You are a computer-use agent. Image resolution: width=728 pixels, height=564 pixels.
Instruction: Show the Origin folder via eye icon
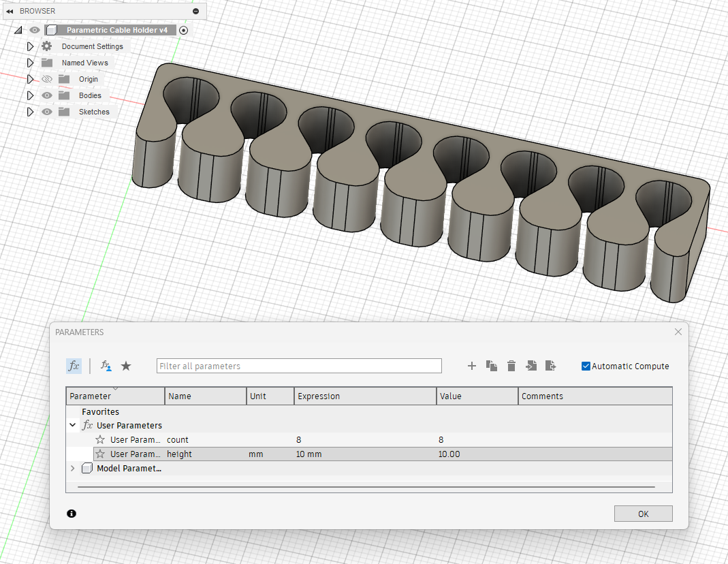(x=47, y=79)
